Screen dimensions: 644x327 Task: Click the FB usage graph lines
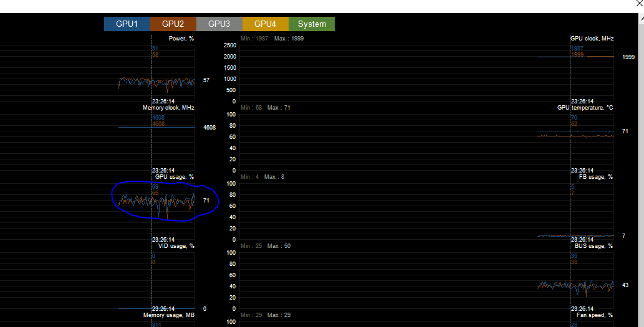575,236
